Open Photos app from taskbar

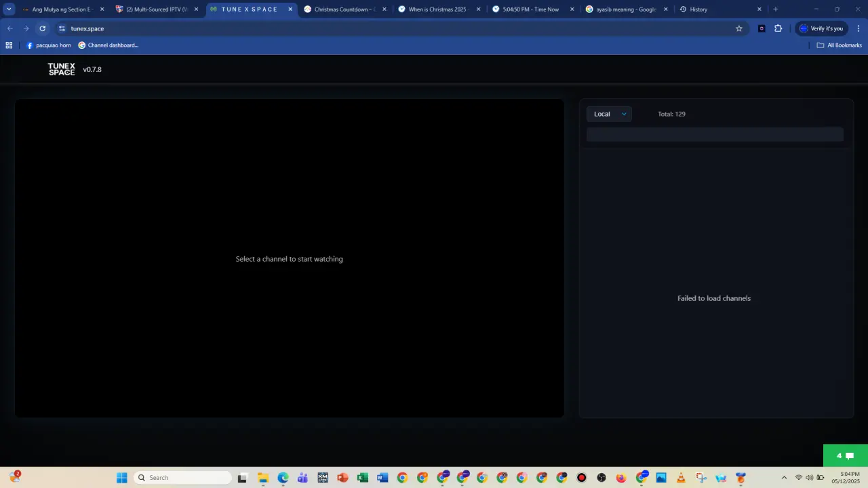(x=661, y=478)
